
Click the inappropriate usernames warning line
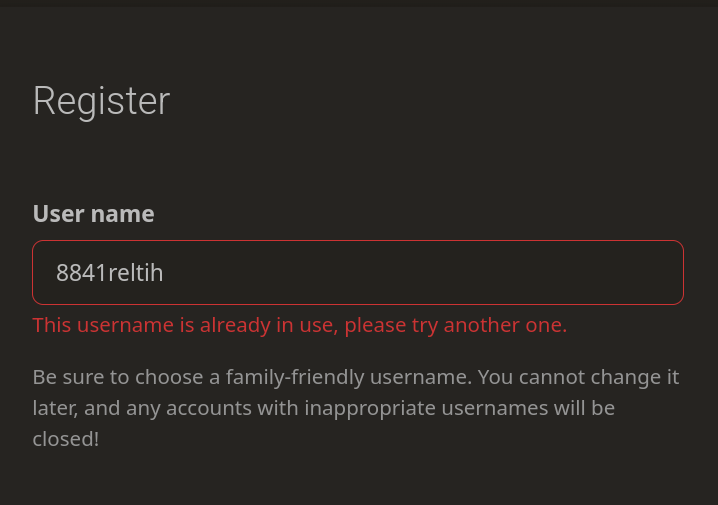[x=323, y=408]
